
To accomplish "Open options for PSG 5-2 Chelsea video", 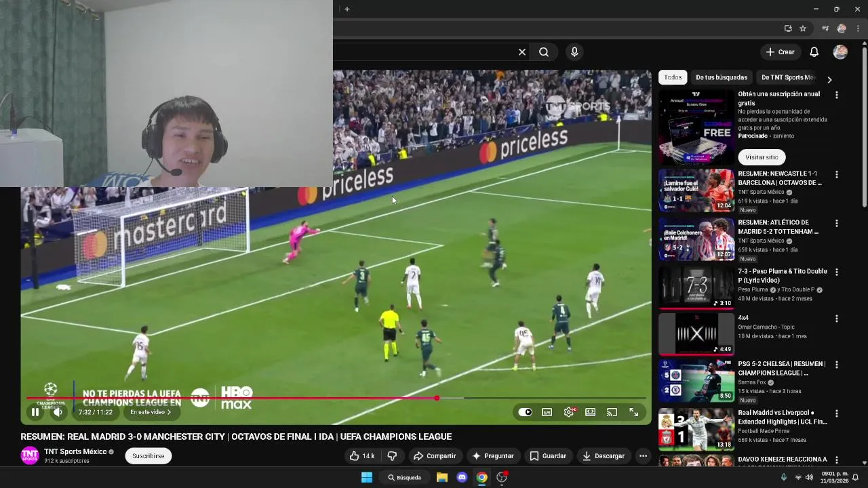I will coord(837,365).
